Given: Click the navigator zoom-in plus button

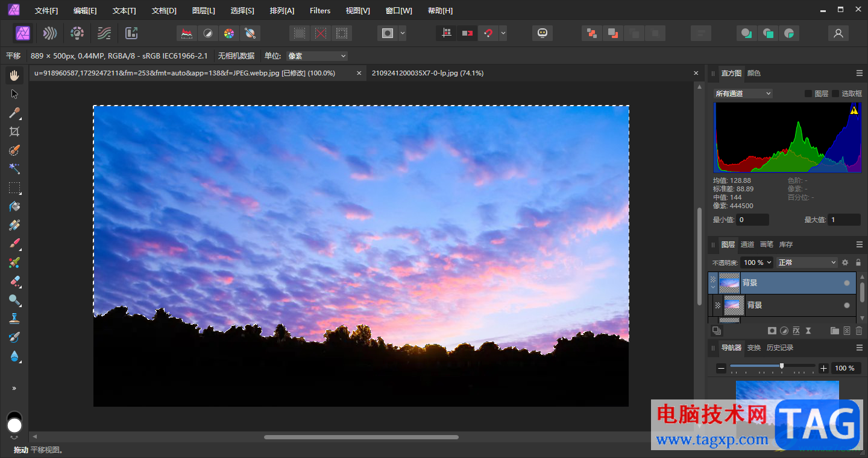Looking at the screenshot, I should [823, 368].
